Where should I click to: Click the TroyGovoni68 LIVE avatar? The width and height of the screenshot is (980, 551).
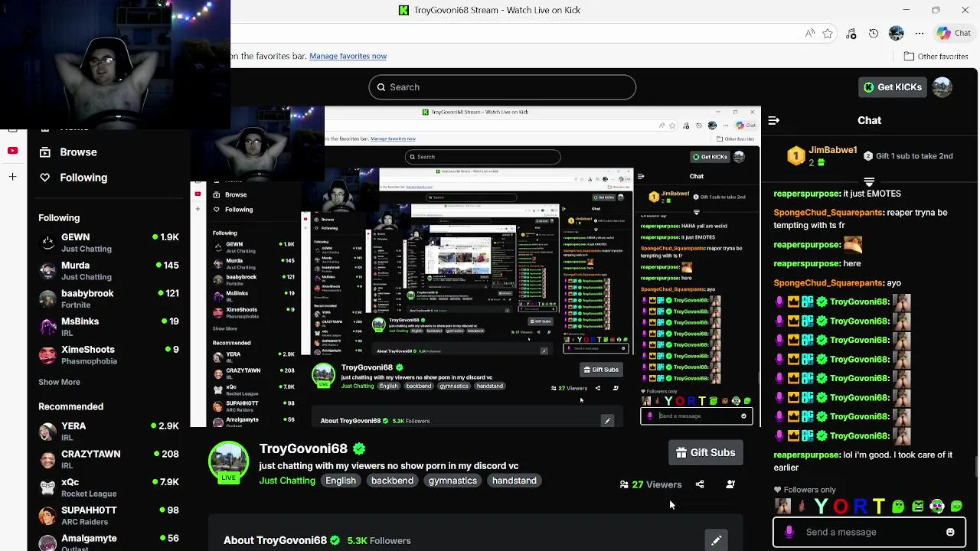229,463
